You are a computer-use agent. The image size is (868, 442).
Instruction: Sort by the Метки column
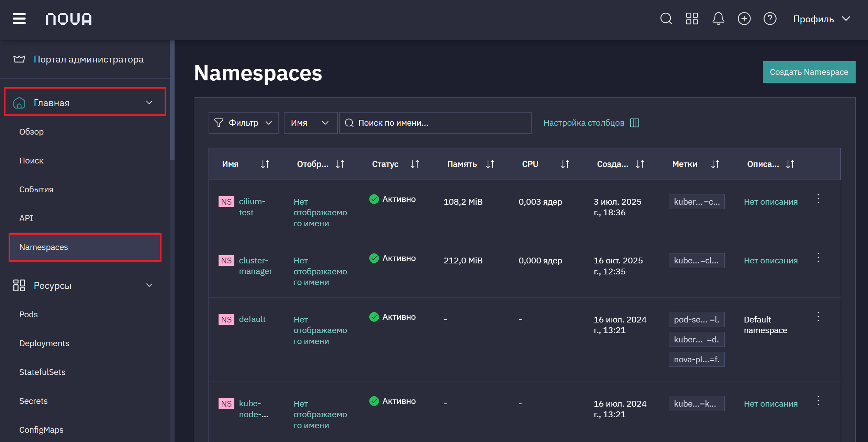pos(715,164)
